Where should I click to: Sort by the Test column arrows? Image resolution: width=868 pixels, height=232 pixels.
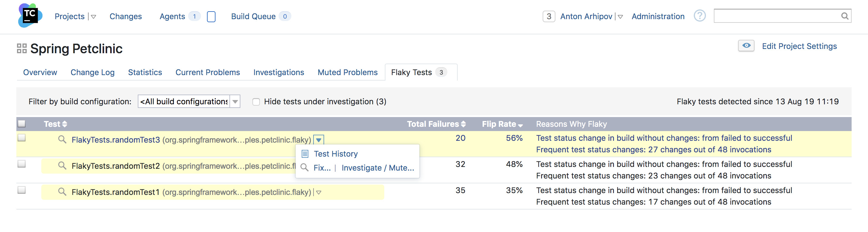[65, 124]
